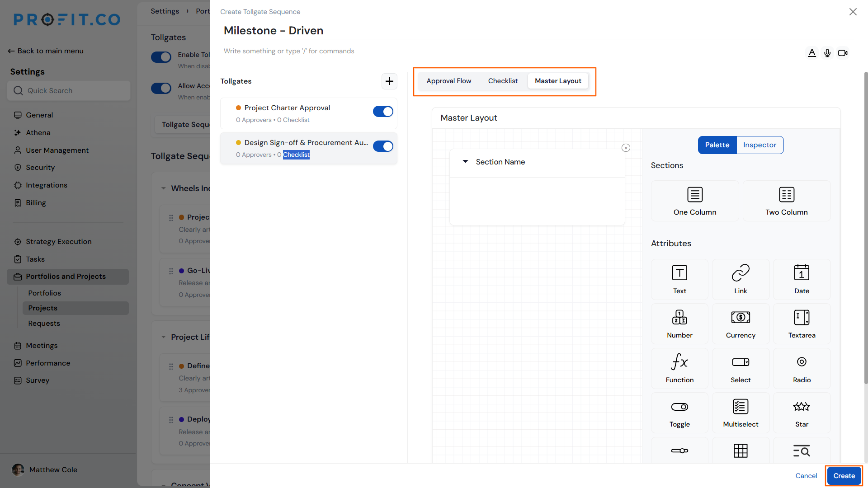Open User Management settings

(x=57, y=150)
